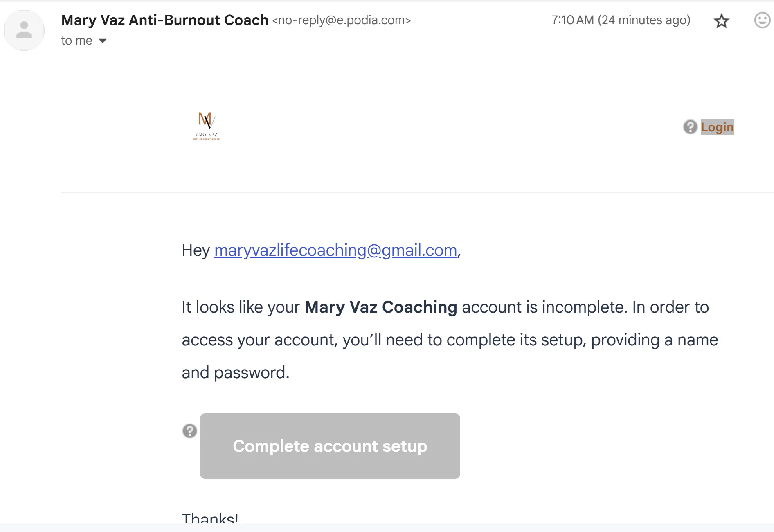This screenshot has width=774, height=532.
Task: Open the Login link
Action: (717, 127)
